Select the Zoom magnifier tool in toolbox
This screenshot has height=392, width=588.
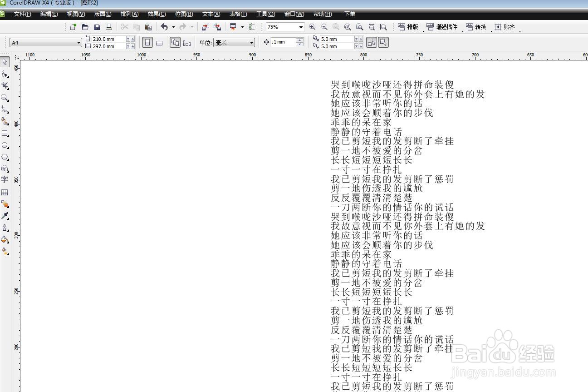(x=5, y=98)
